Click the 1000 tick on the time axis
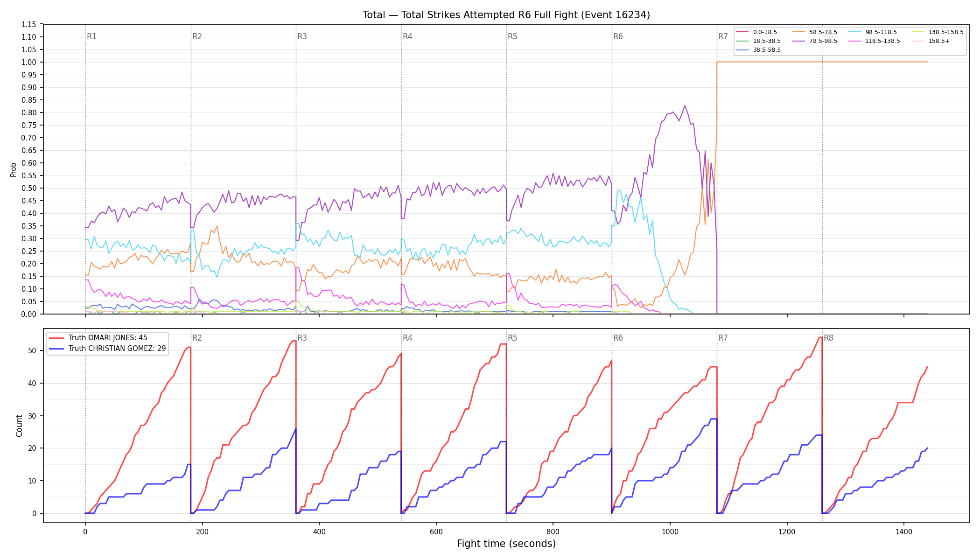 tap(670, 531)
